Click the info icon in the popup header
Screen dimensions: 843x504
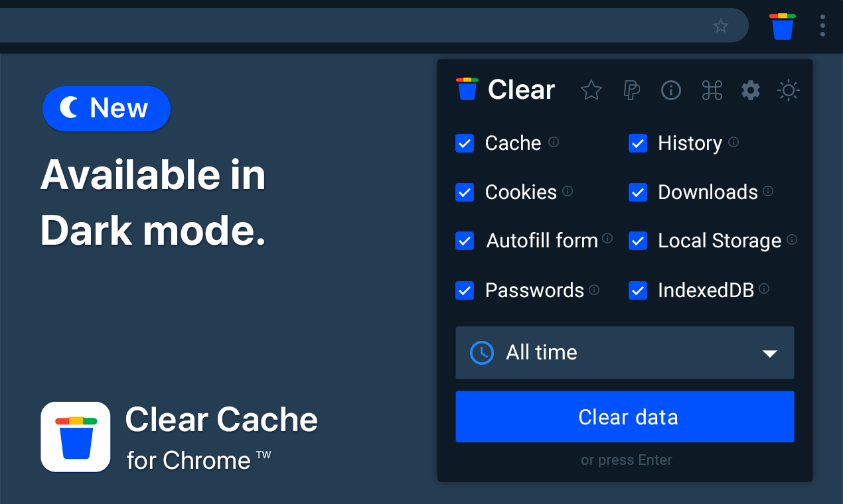671,90
